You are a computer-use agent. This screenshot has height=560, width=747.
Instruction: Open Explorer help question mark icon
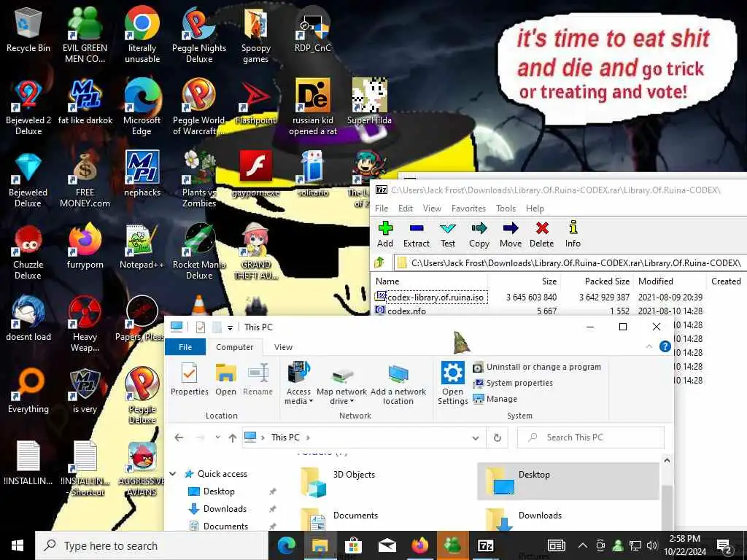point(665,346)
